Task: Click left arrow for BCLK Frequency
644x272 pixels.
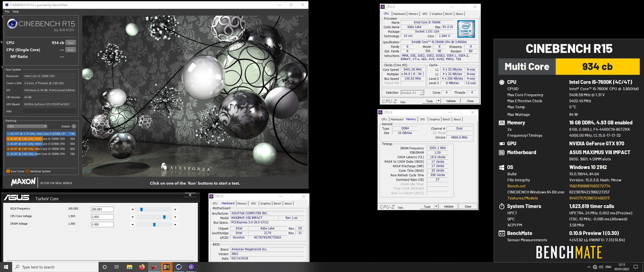Action: [133, 209]
